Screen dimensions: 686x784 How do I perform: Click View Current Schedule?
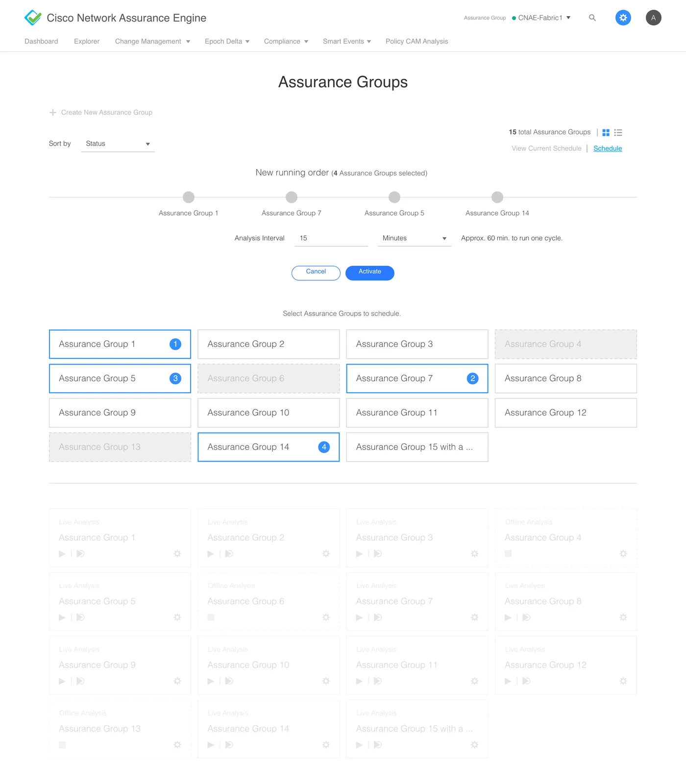(x=546, y=148)
